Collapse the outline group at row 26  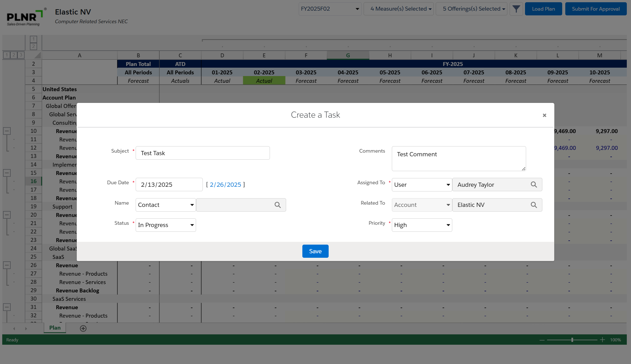7,265
